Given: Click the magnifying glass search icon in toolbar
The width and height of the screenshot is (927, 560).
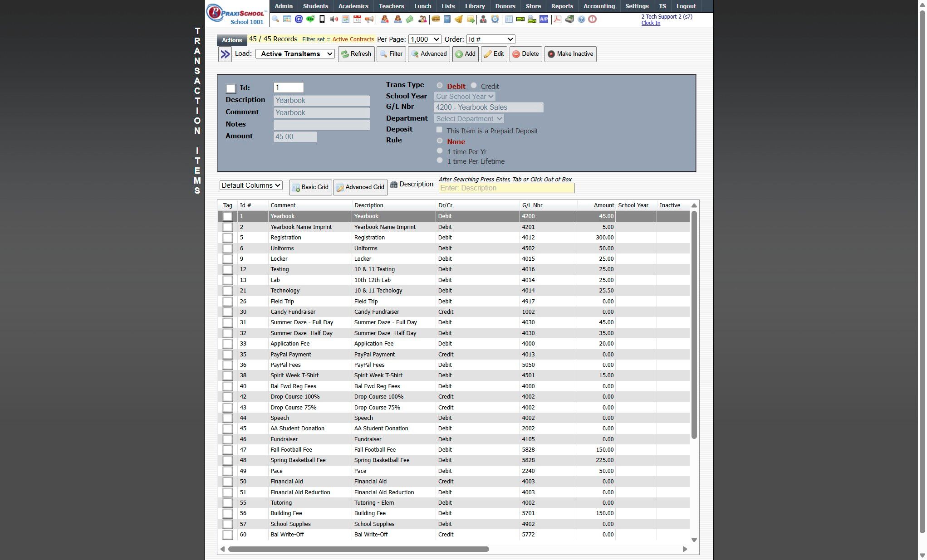Looking at the screenshot, I should point(275,19).
